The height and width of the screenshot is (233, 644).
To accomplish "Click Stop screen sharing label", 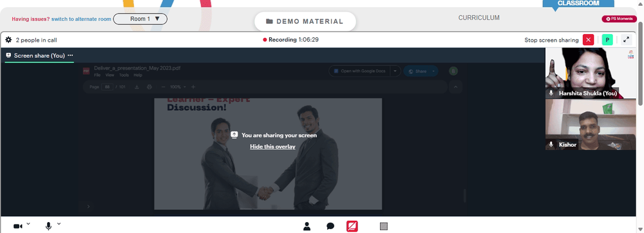I will 551,40.
